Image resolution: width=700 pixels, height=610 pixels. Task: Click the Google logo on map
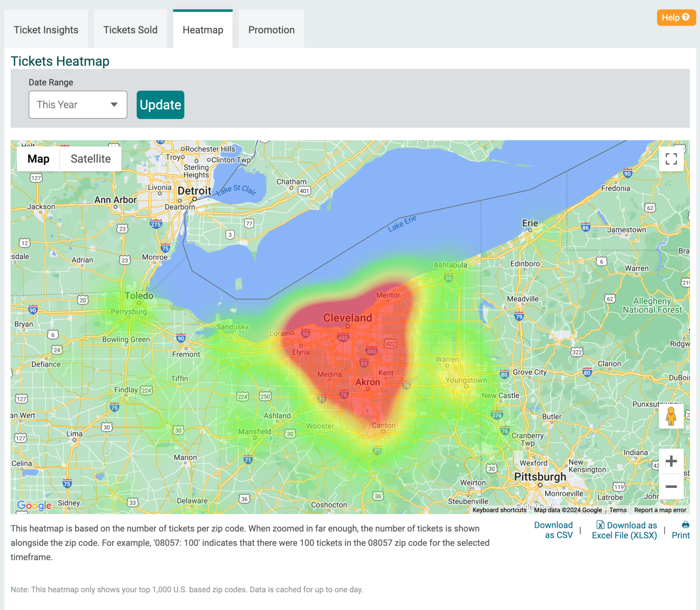coord(34,505)
